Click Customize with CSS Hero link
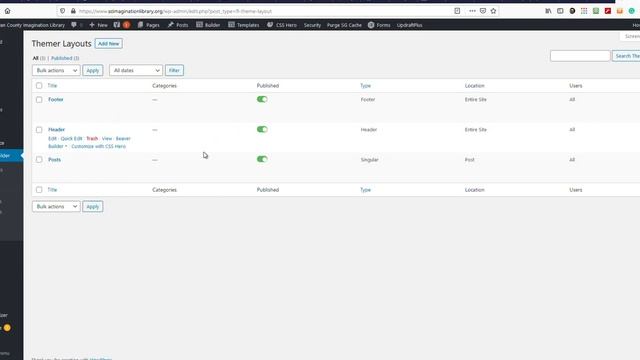640x360 pixels. pos(98,146)
